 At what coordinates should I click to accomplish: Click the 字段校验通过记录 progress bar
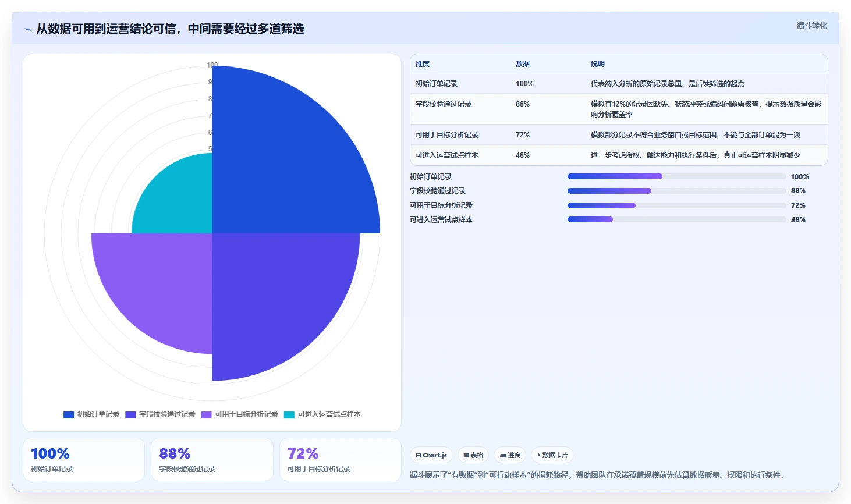pos(676,191)
